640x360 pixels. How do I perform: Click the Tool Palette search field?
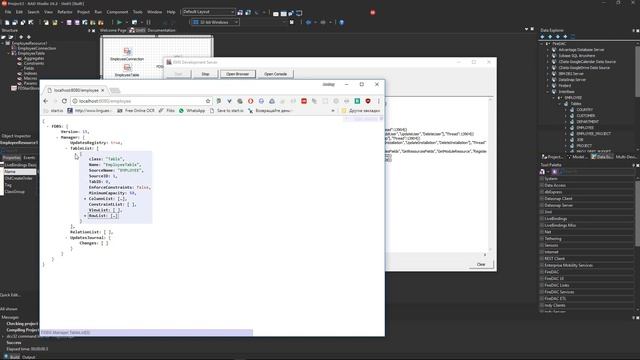tap(596, 172)
